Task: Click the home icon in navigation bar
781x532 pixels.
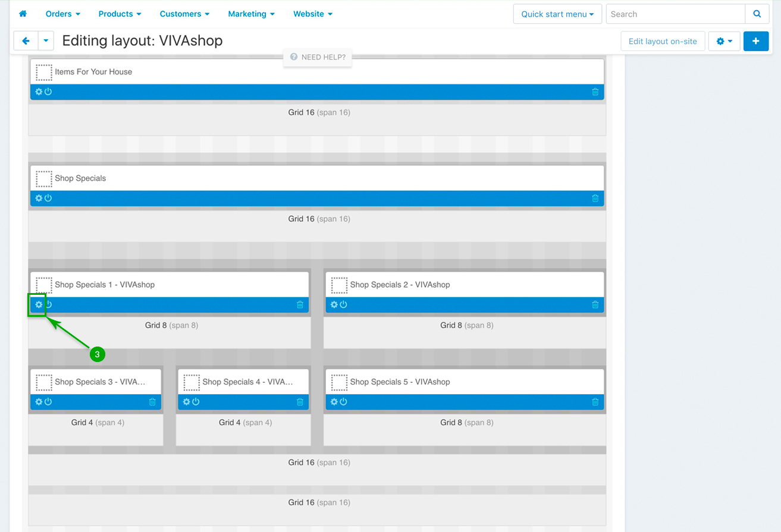Action: [x=23, y=14]
